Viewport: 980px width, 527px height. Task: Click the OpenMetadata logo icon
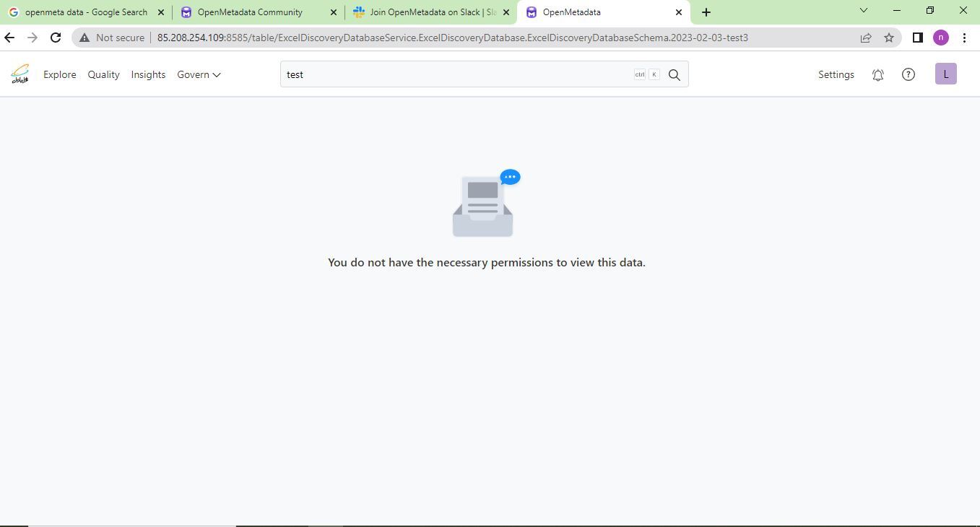coord(20,74)
